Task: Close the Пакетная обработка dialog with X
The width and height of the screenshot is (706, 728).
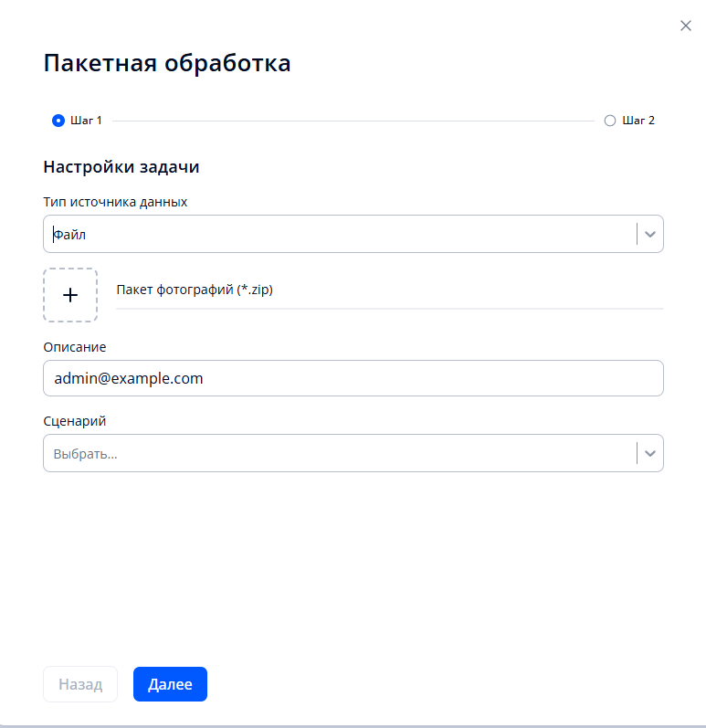Action: (686, 26)
